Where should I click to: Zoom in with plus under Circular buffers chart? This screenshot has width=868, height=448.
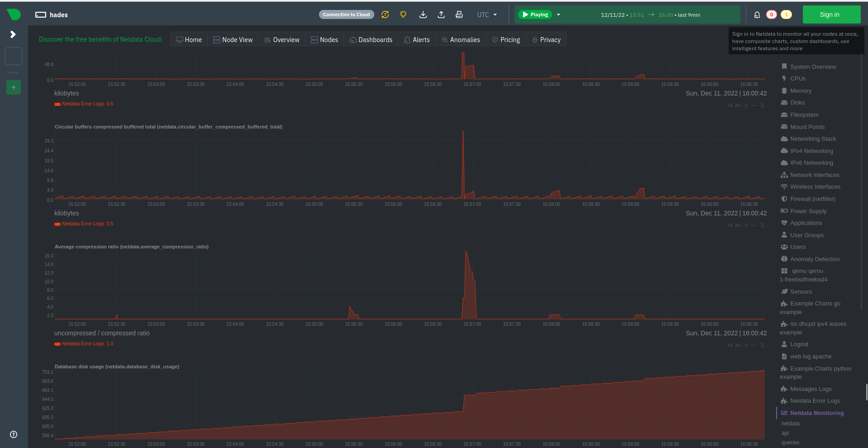click(746, 225)
